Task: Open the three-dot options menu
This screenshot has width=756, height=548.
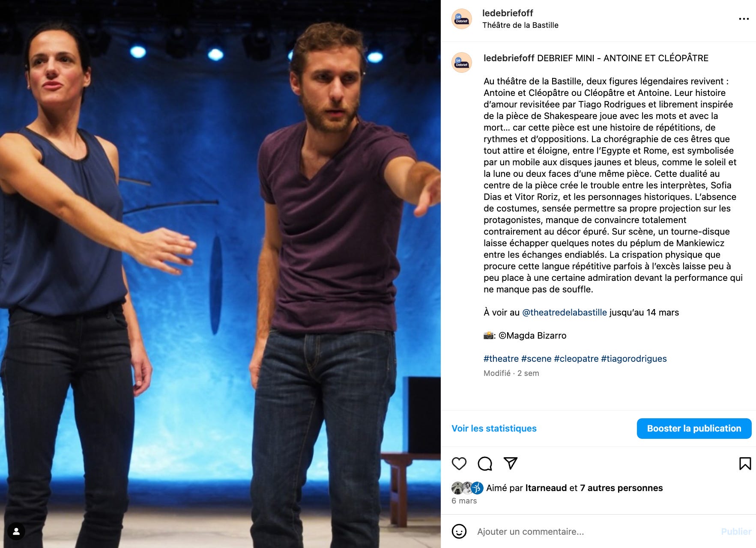Action: point(744,19)
